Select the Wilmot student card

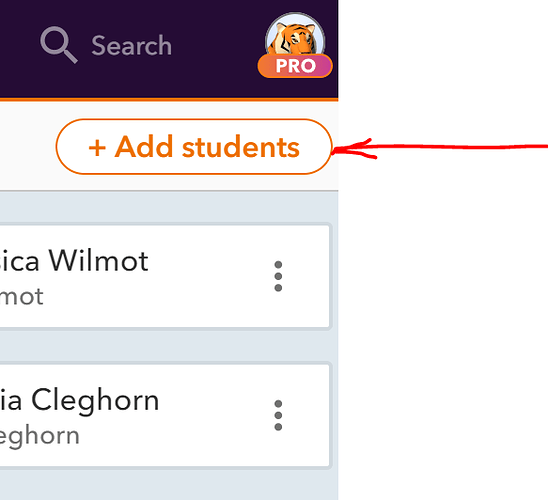[x=165, y=276]
